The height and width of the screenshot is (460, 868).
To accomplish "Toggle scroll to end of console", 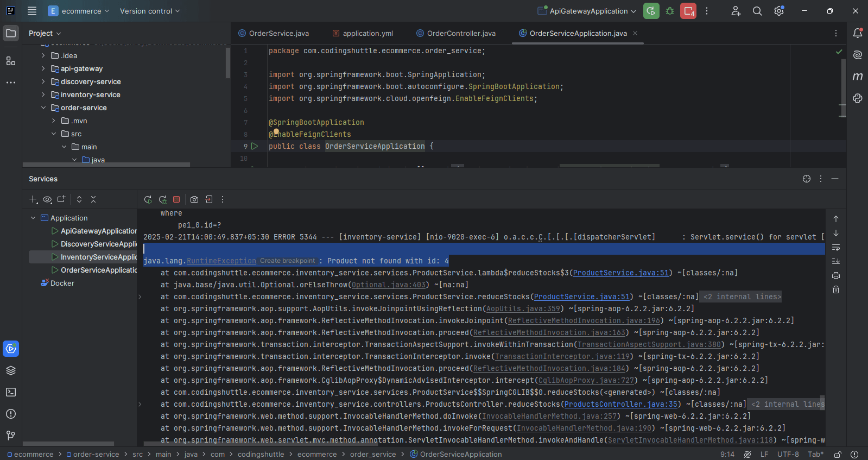I will [836, 261].
